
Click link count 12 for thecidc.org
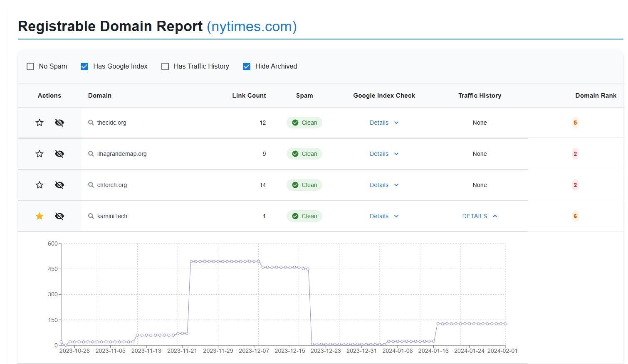click(262, 123)
